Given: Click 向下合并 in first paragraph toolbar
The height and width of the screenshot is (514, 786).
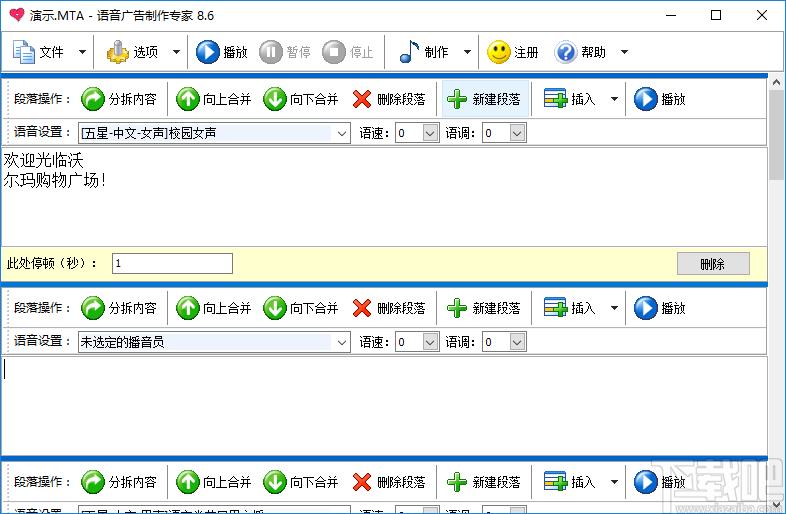Looking at the screenshot, I should point(301,99).
